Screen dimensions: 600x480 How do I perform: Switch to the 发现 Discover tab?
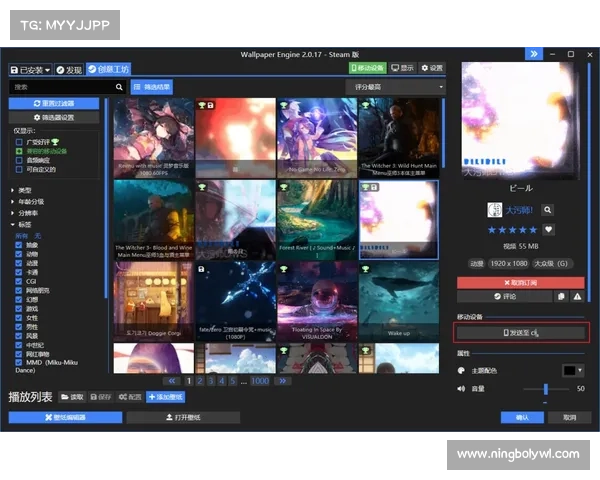pyautogui.click(x=69, y=70)
